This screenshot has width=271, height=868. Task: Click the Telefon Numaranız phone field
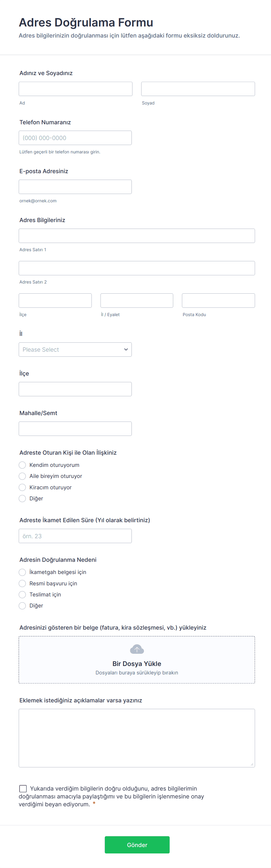pos(75,138)
